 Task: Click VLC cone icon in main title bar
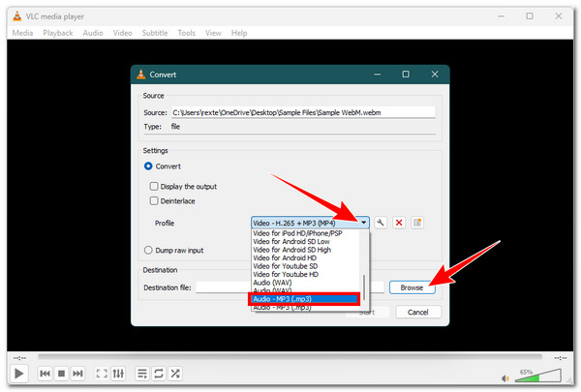point(17,16)
